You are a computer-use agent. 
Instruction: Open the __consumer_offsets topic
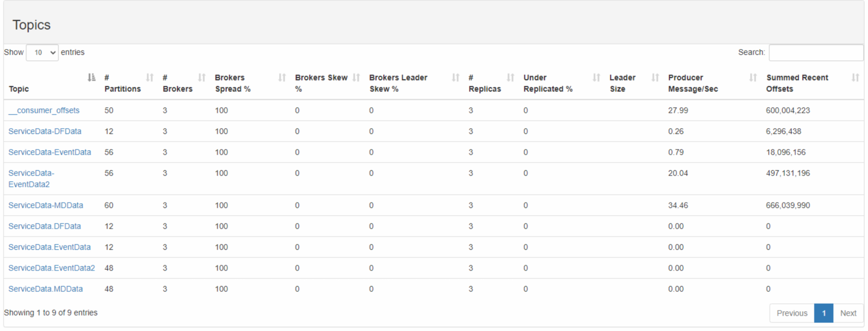tap(44, 111)
